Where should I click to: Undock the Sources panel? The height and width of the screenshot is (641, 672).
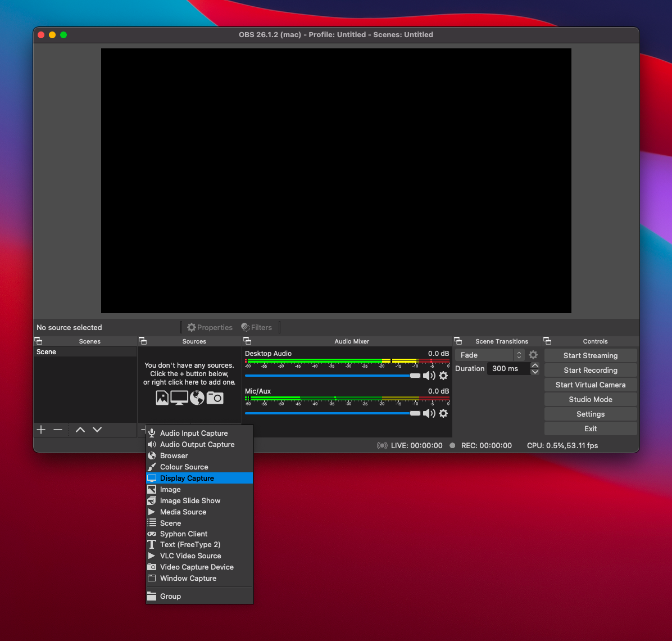click(143, 341)
